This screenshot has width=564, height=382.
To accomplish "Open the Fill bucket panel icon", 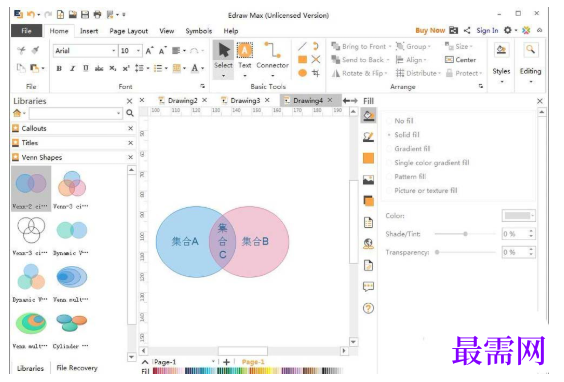I will 368,115.
